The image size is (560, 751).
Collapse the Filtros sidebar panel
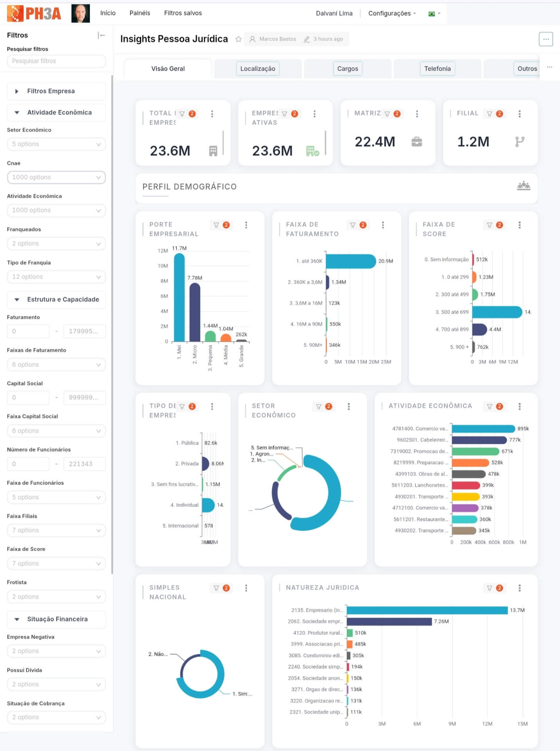point(101,35)
